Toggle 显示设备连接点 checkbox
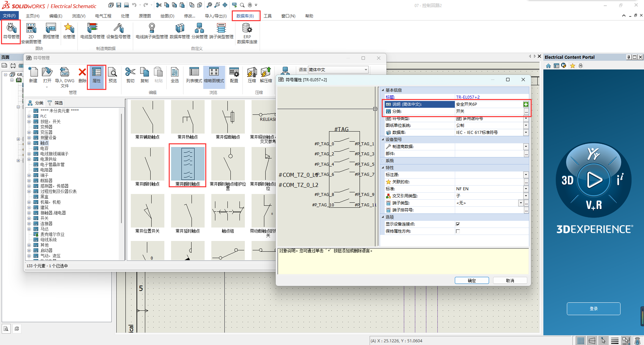 [x=458, y=224]
